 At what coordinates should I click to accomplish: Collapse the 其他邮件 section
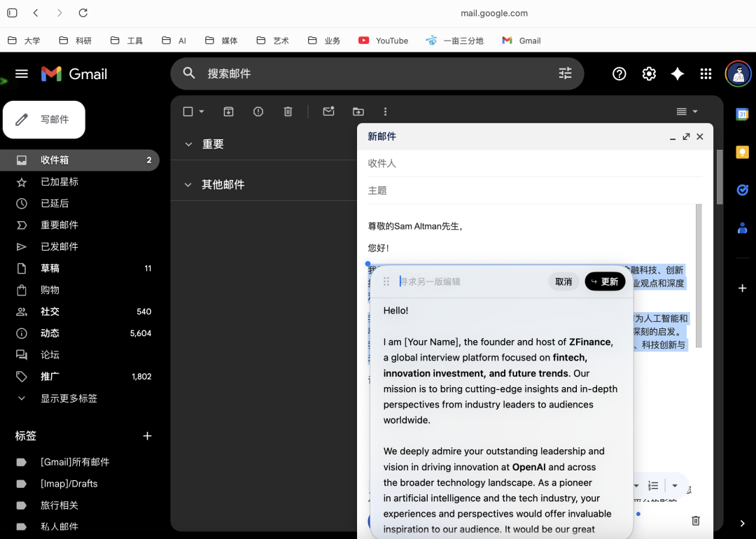[188, 185]
